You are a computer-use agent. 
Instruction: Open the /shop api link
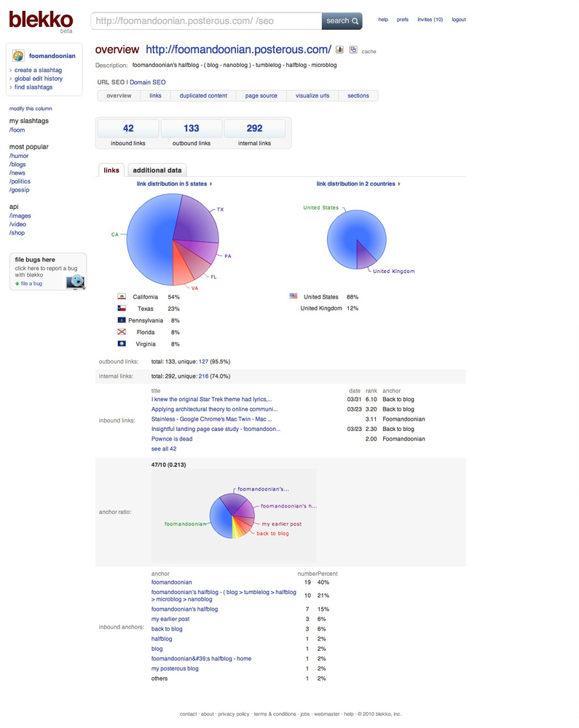[17, 233]
